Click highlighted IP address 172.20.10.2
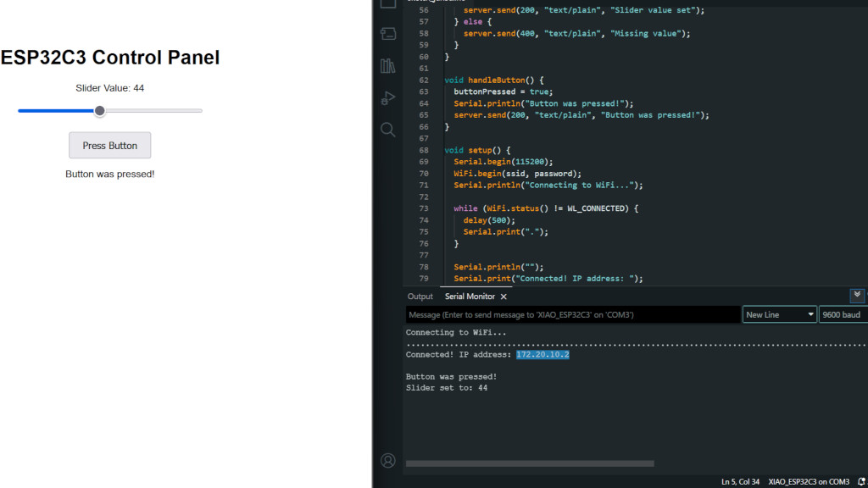The height and width of the screenshot is (488, 868). (542, 355)
